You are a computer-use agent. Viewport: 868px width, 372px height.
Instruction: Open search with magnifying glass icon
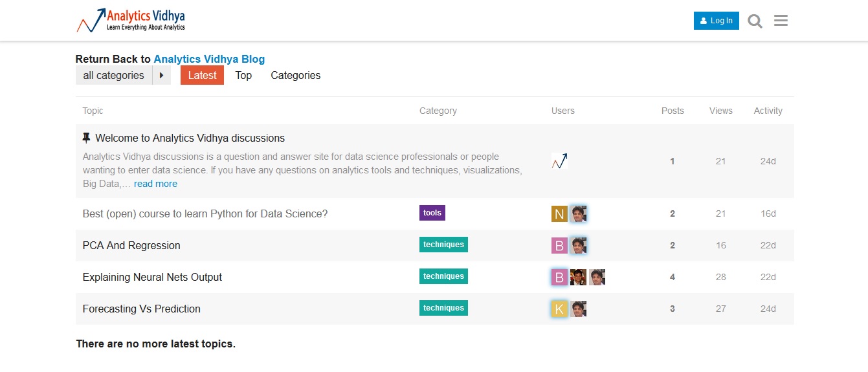(755, 21)
